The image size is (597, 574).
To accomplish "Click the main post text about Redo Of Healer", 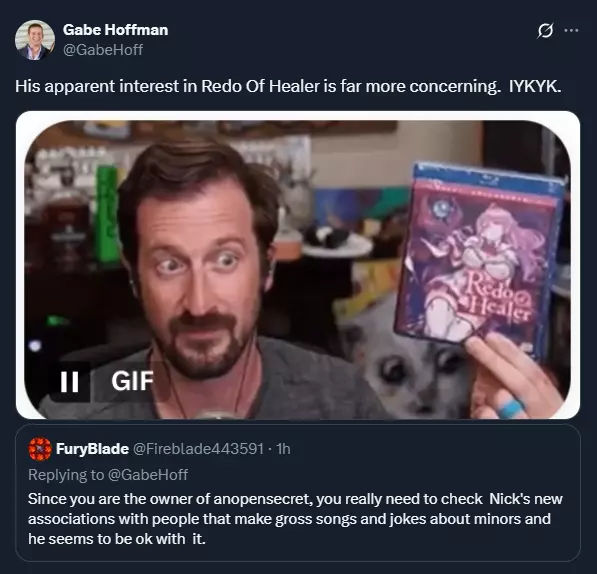I will [288, 86].
